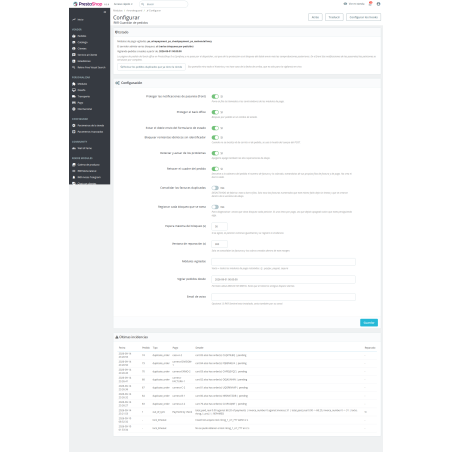Image resolution: width=452 pixels, height=452 pixels.
Task: Click the Fecha column header in incidents table
Action: coord(122,348)
